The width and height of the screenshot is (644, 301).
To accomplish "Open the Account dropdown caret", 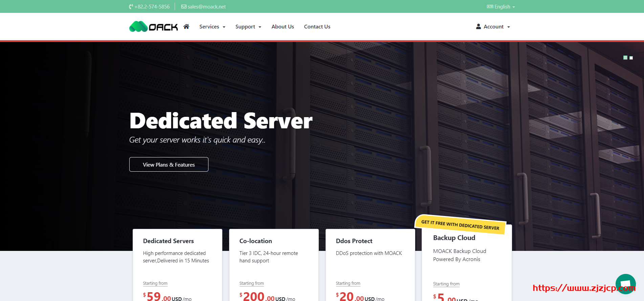I will click(509, 27).
